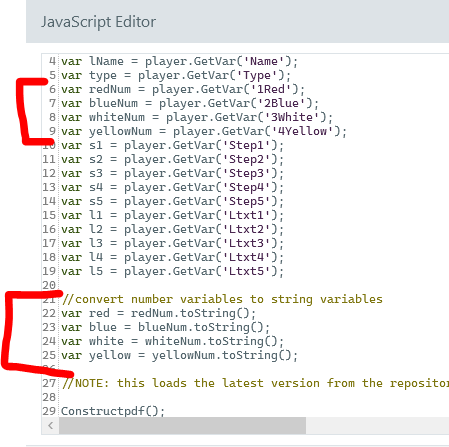Screen dimensions: 449x447
Task: Click on the '4Yellow' string
Action: point(302,131)
